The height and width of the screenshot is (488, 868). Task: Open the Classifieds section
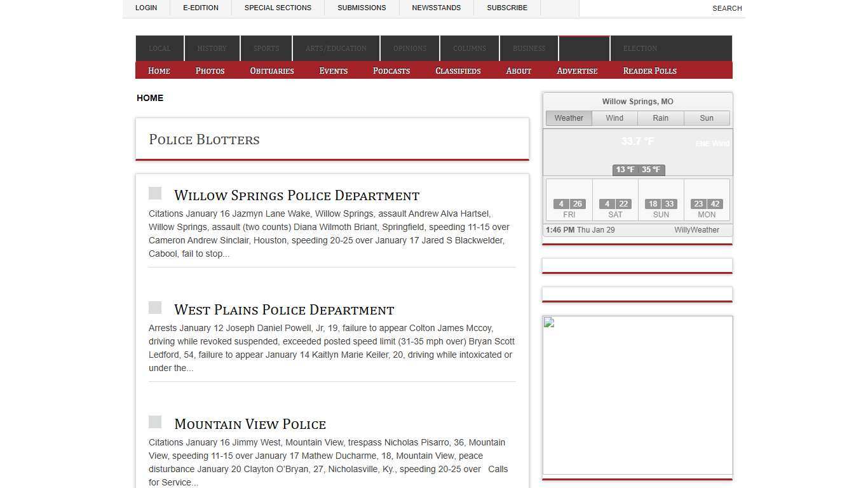pyautogui.click(x=458, y=71)
